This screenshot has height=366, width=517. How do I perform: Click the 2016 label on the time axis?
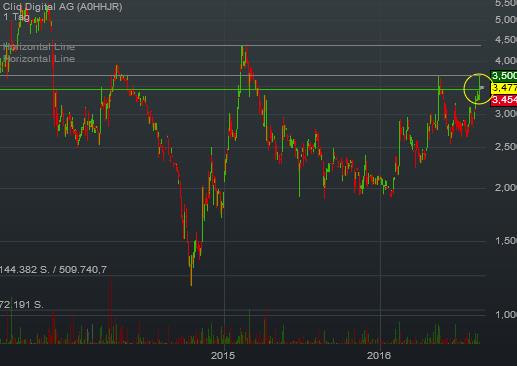(x=379, y=356)
